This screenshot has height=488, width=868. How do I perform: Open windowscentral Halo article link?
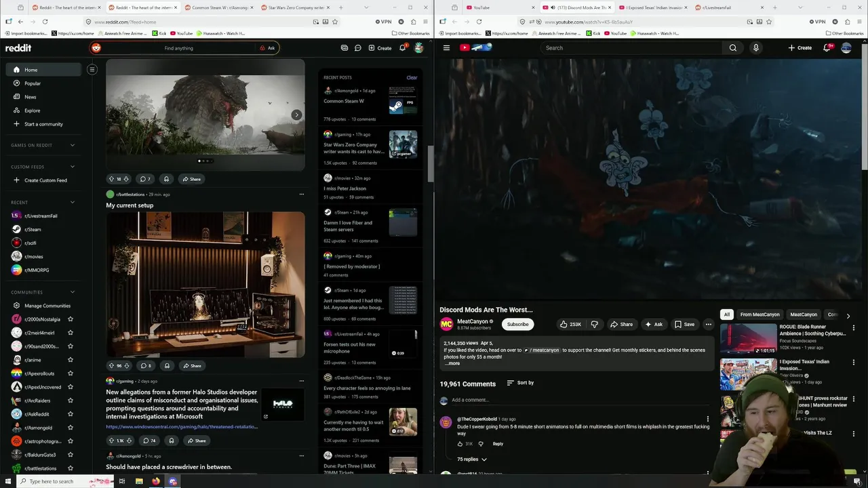coord(182,427)
